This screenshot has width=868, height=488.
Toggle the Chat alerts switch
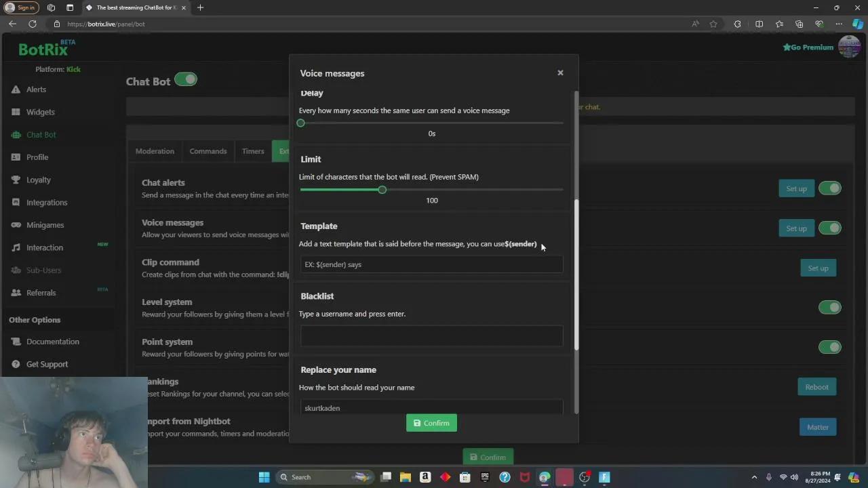pyautogui.click(x=829, y=188)
